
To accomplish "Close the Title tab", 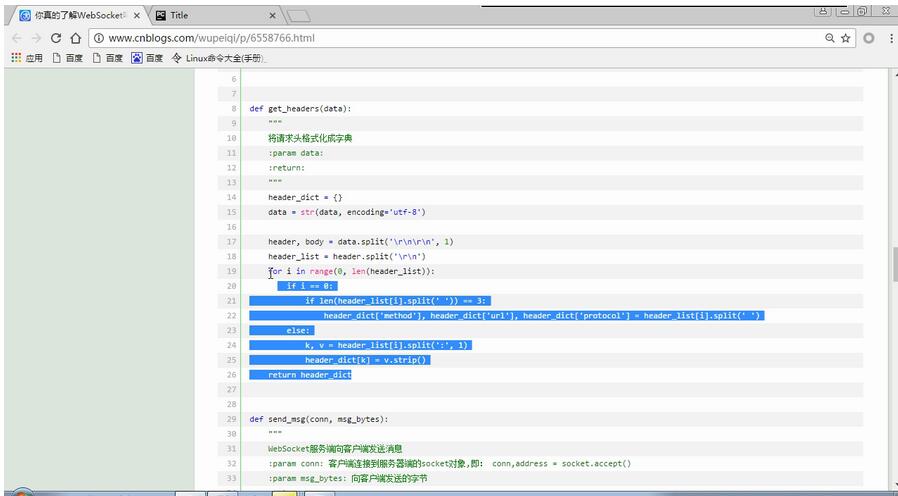I will pyautogui.click(x=273, y=16).
